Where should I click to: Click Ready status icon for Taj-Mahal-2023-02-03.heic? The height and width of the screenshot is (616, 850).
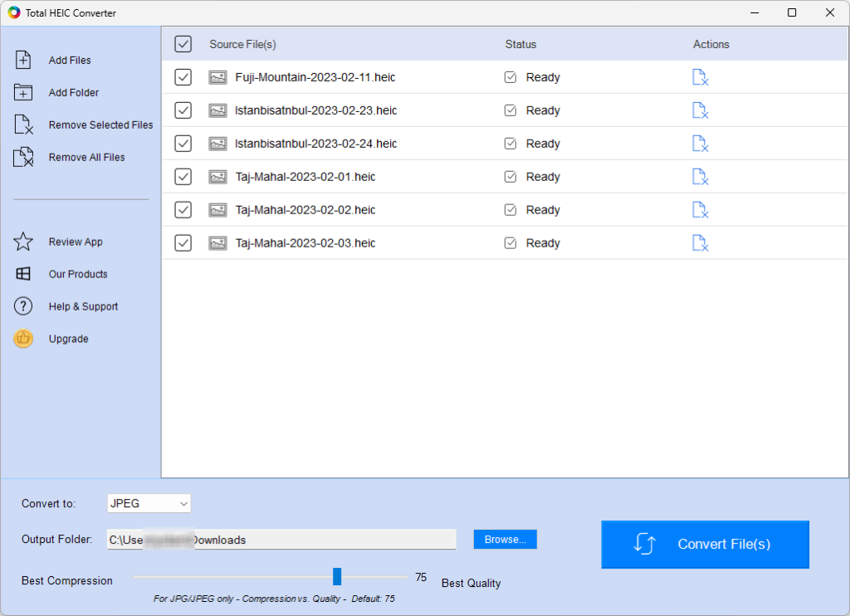tap(510, 242)
